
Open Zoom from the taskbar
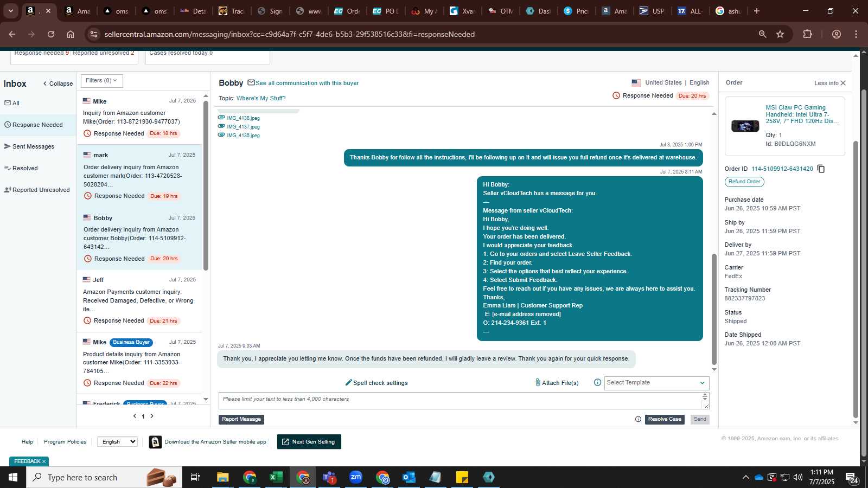click(356, 477)
